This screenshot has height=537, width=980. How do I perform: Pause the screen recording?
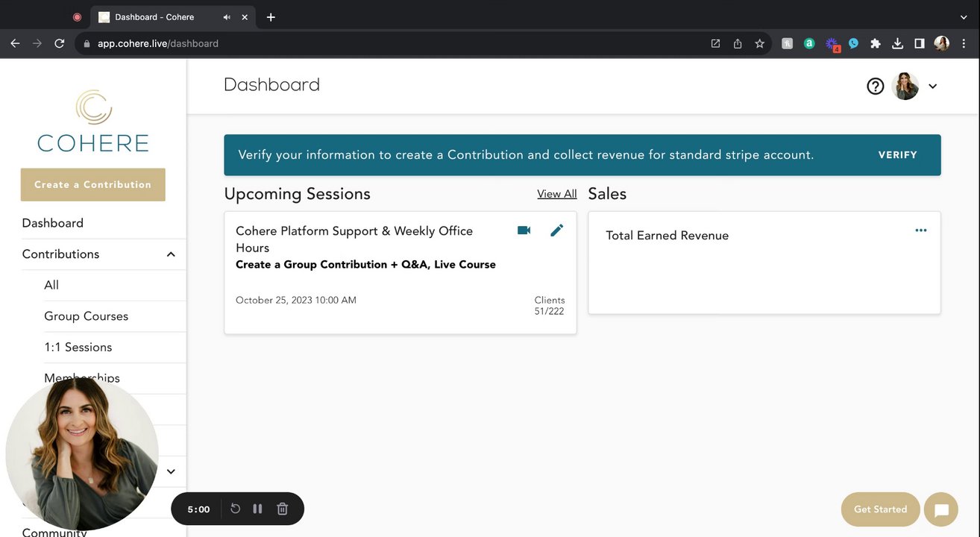(x=257, y=509)
